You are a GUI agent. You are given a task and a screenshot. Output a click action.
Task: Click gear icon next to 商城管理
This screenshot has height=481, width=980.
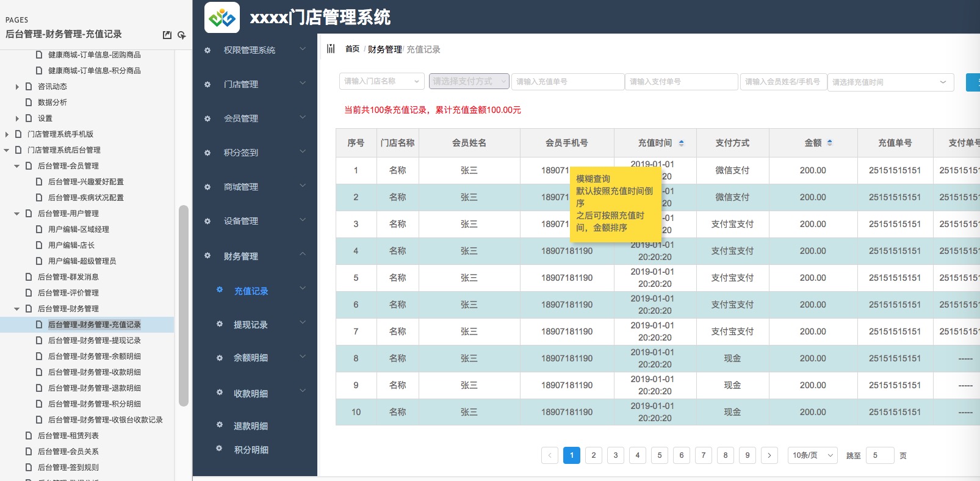[x=207, y=187]
